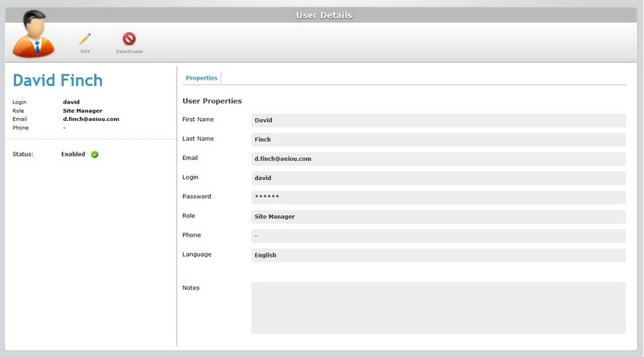This screenshot has width=644, height=357.
Task: Click the 'First Name' field label
Action: click(x=198, y=120)
